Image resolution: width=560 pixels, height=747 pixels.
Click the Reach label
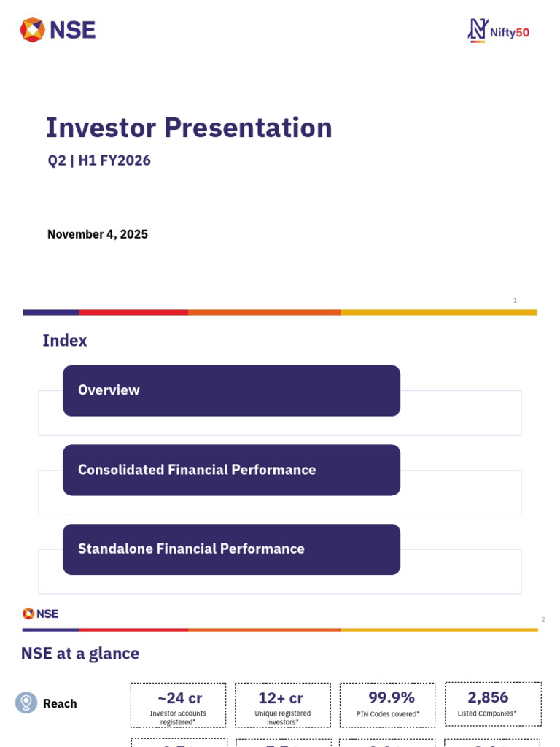pyautogui.click(x=60, y=703)
